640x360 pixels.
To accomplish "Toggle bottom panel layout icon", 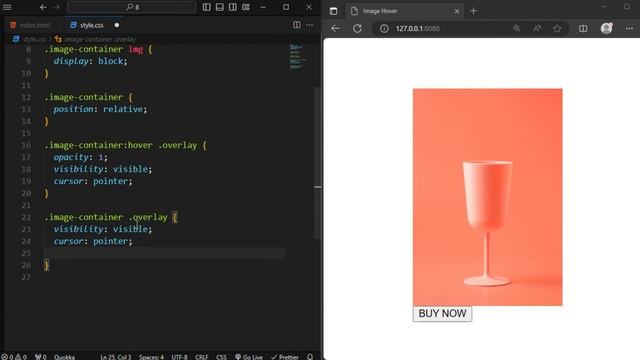I will pos(220,7).
